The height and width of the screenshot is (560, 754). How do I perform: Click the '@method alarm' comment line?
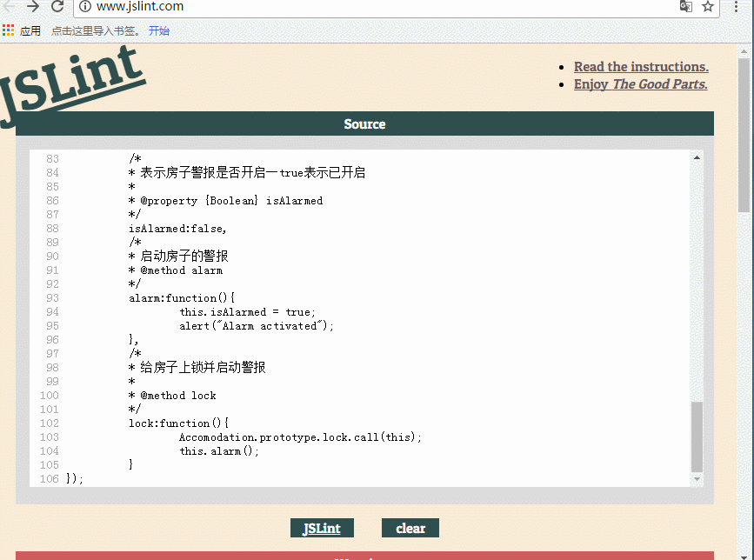click(x=176, y=270)
